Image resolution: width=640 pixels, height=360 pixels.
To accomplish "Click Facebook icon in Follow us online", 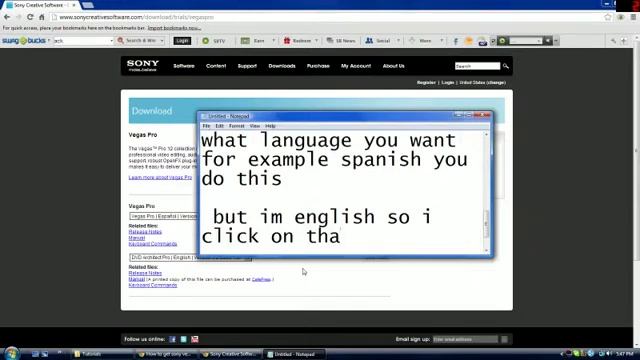I will tap(172, 339).
